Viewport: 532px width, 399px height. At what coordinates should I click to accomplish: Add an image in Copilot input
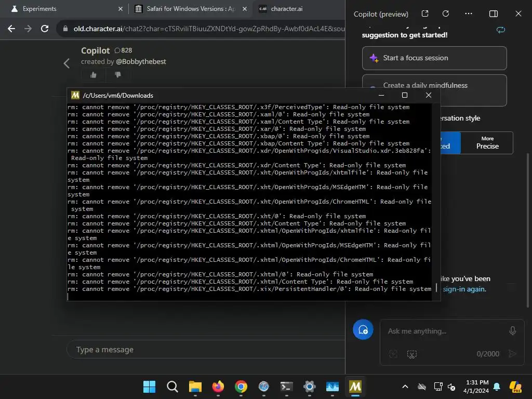click(393, 354)
